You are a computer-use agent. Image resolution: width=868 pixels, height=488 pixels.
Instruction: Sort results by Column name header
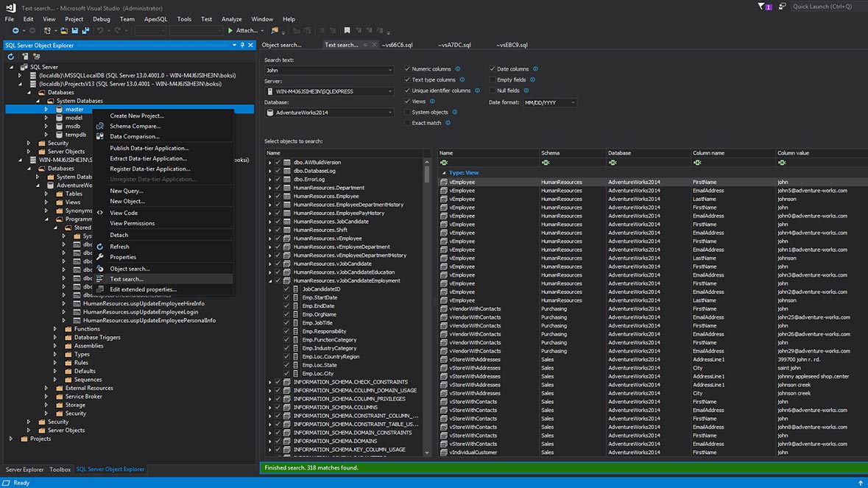click(x=732, y=153)
